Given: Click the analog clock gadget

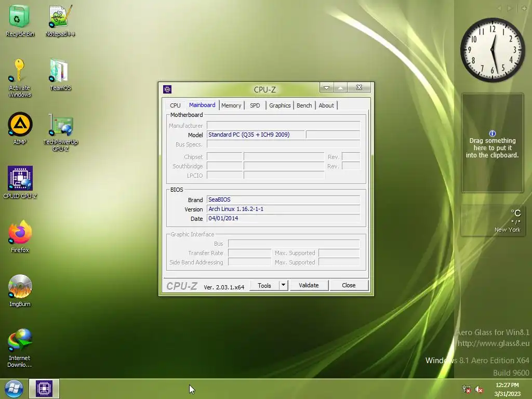Looking at the screenshot, I should [493, 50].
